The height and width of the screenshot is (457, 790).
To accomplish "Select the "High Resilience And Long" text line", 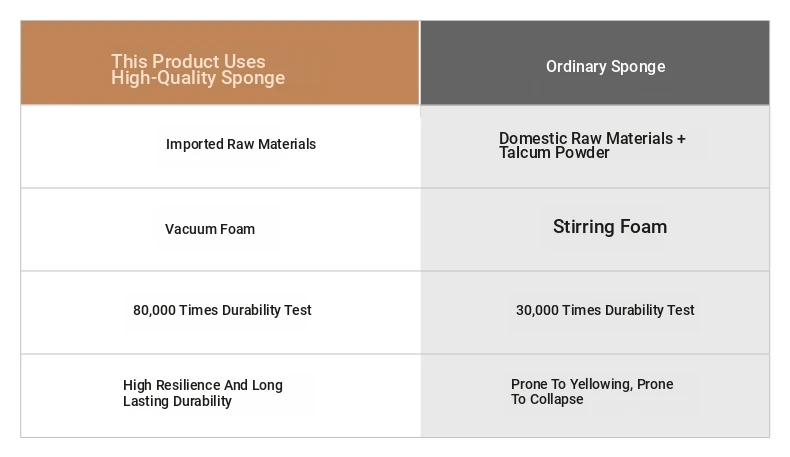I will tap(203, 385).
